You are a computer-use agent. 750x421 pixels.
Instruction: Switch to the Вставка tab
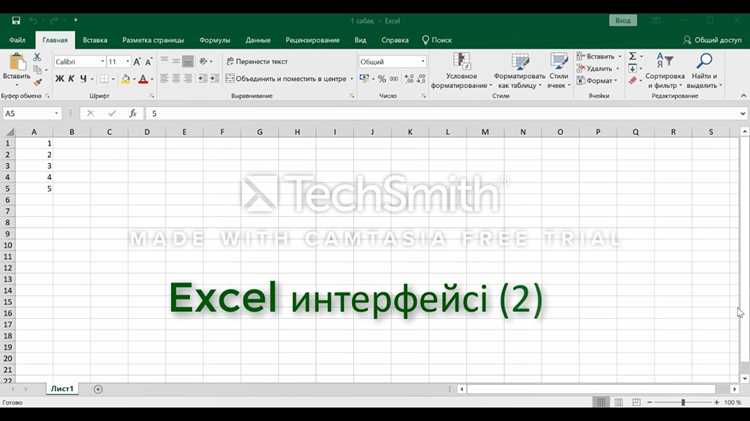(95, 40)
